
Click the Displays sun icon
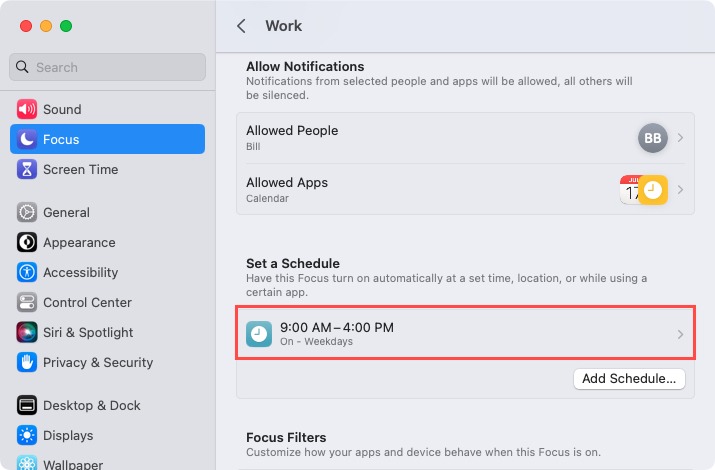(x=27, y=435)
